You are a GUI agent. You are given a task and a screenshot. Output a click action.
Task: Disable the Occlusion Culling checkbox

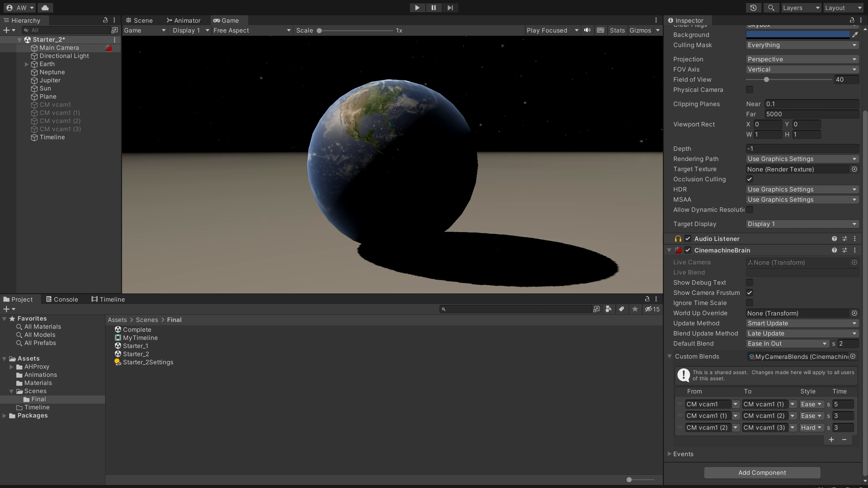click(749, 179)
